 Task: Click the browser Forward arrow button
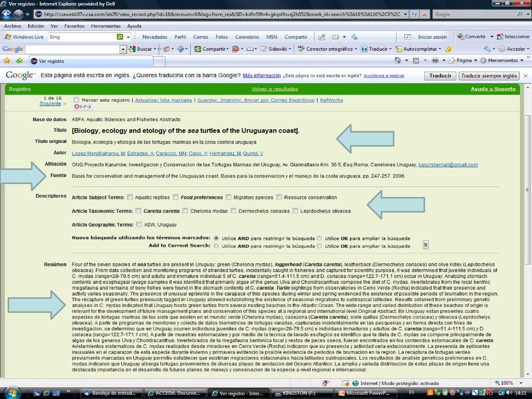[x=18, y=14]
